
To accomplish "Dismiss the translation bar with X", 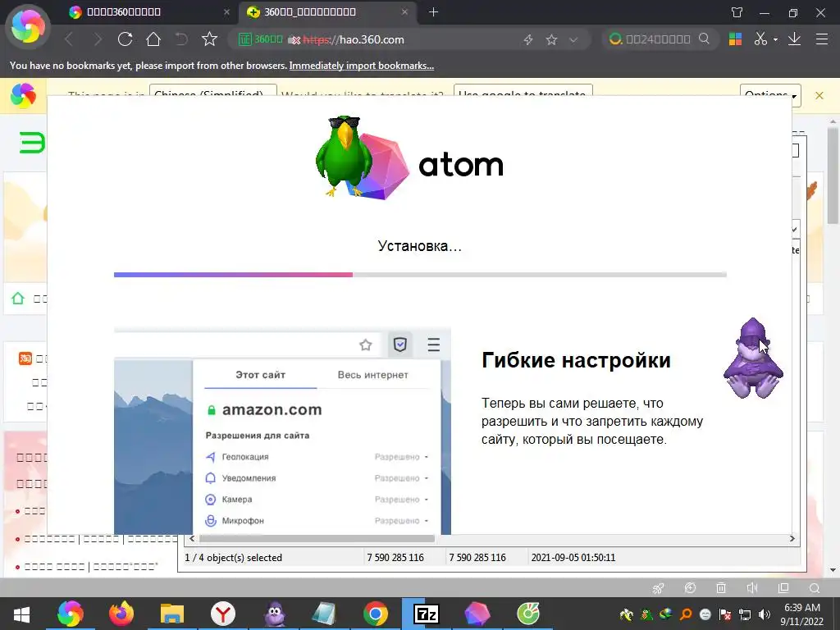I will tap(819, 96).
